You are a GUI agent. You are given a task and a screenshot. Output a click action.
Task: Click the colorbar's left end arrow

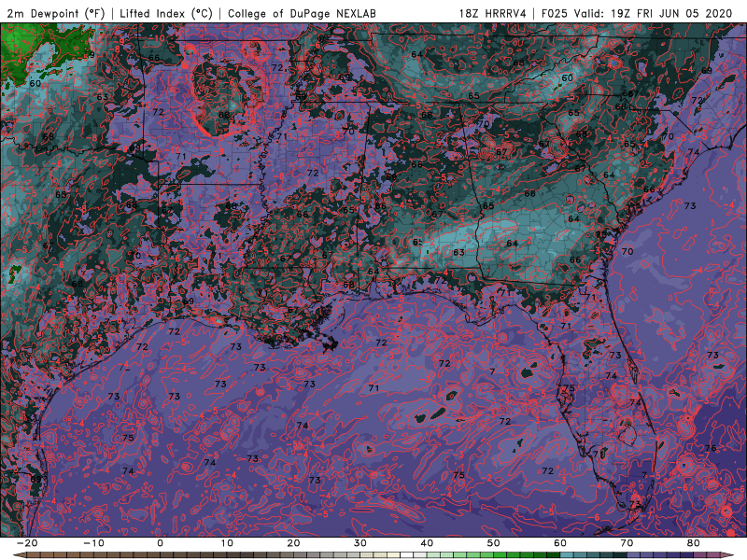coord(19,555)
